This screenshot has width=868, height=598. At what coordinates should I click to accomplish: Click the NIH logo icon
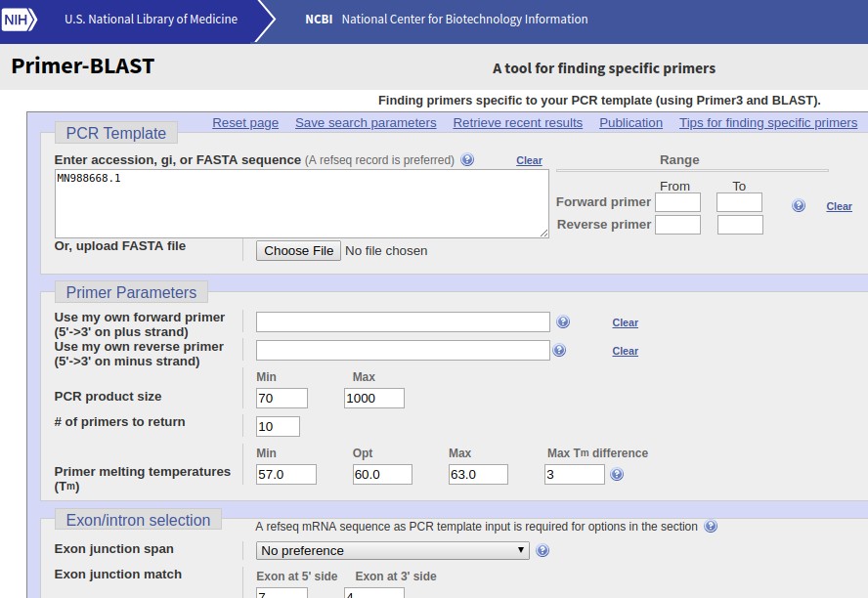(19, 20)
